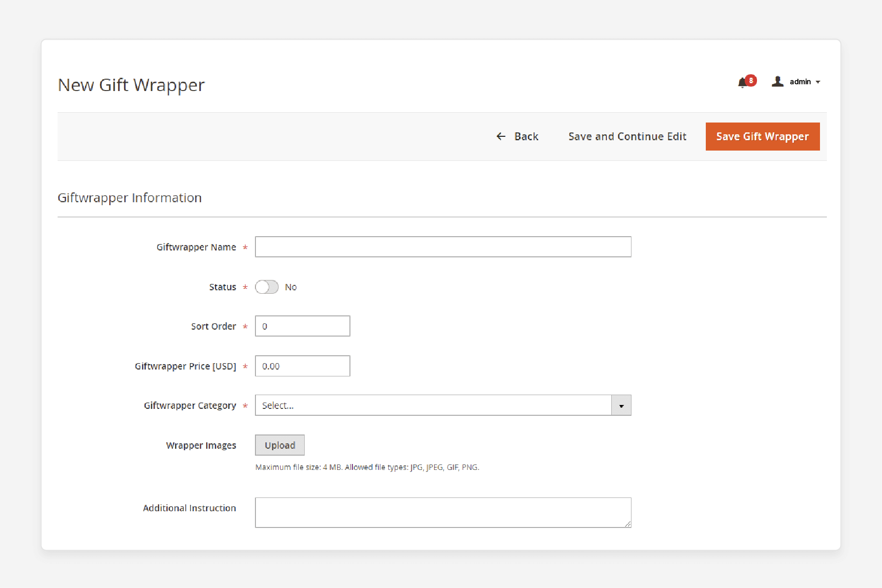
Task: Click the 'No' status label text
Action: (290, 287)
